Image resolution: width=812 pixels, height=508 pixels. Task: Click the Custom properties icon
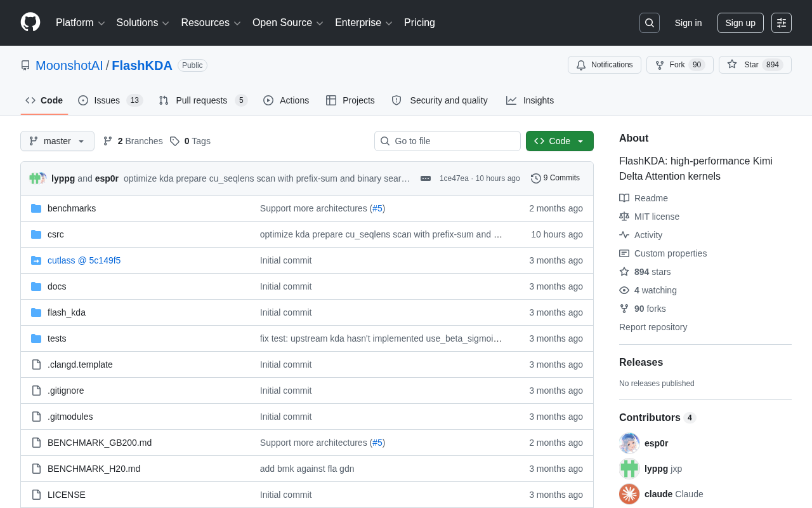[x=624, y=253]
